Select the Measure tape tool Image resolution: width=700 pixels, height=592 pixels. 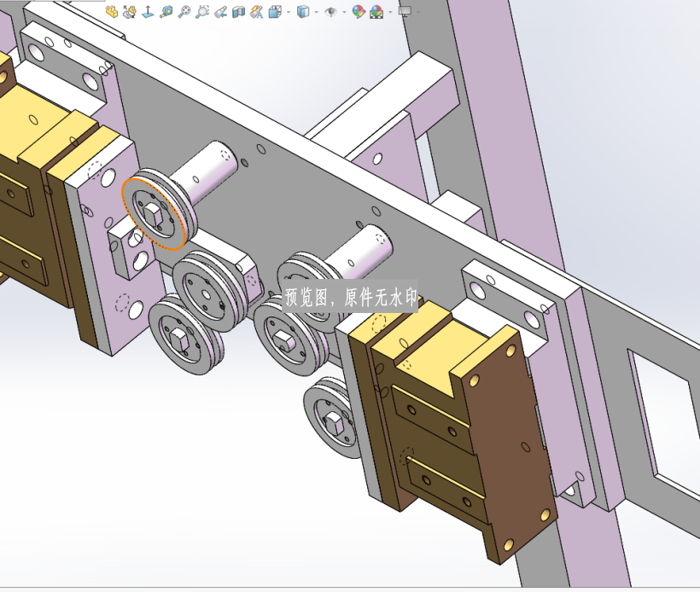(166, 12)
